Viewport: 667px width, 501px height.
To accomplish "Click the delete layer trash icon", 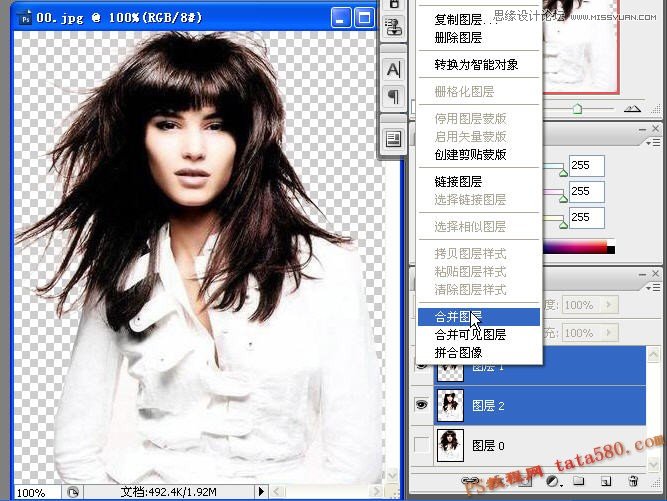I will pyautogui.click(x=633, y=481).
